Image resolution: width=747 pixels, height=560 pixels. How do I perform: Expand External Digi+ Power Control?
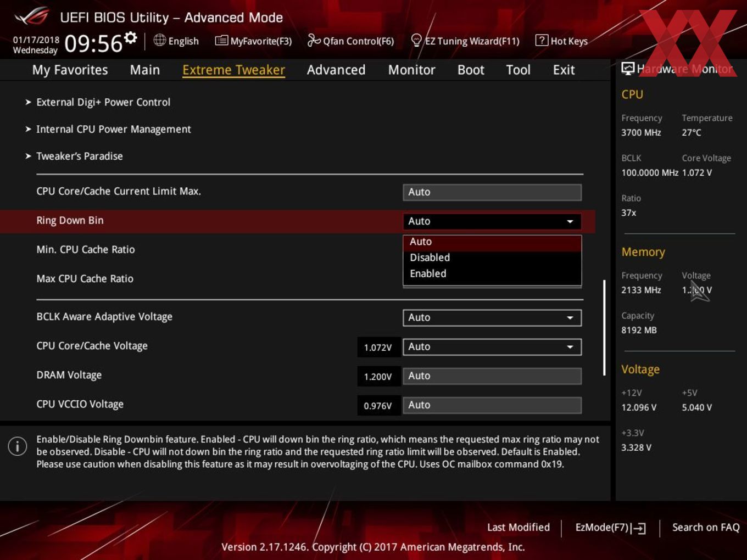tap(103, 102)
